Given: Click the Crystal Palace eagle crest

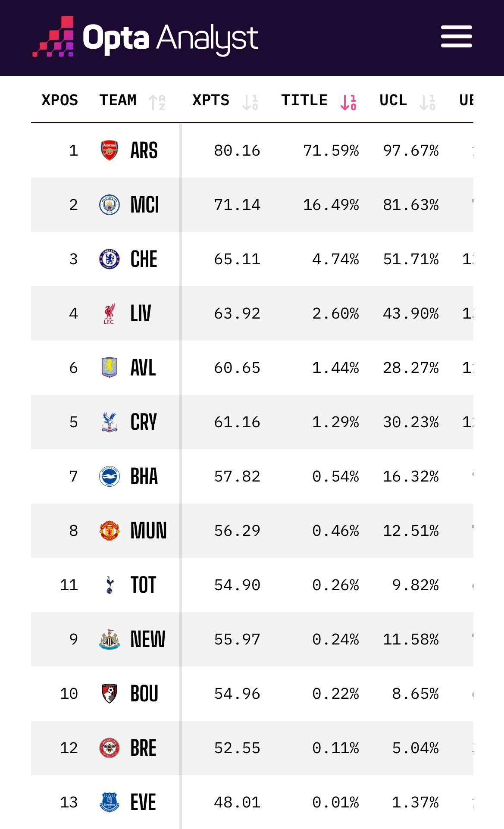Looking at the screenshot, I should (x=110, y=422).
